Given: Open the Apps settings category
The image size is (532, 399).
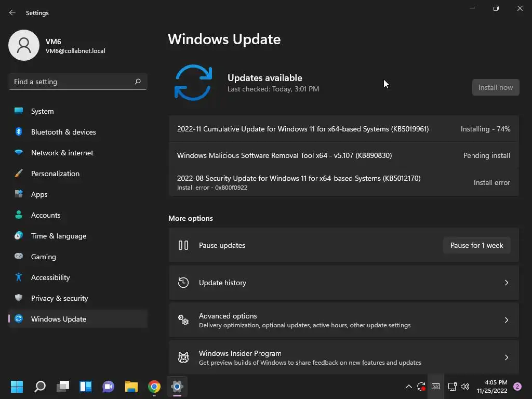Looking at the screenshot, I should click(x=78, y=194).
